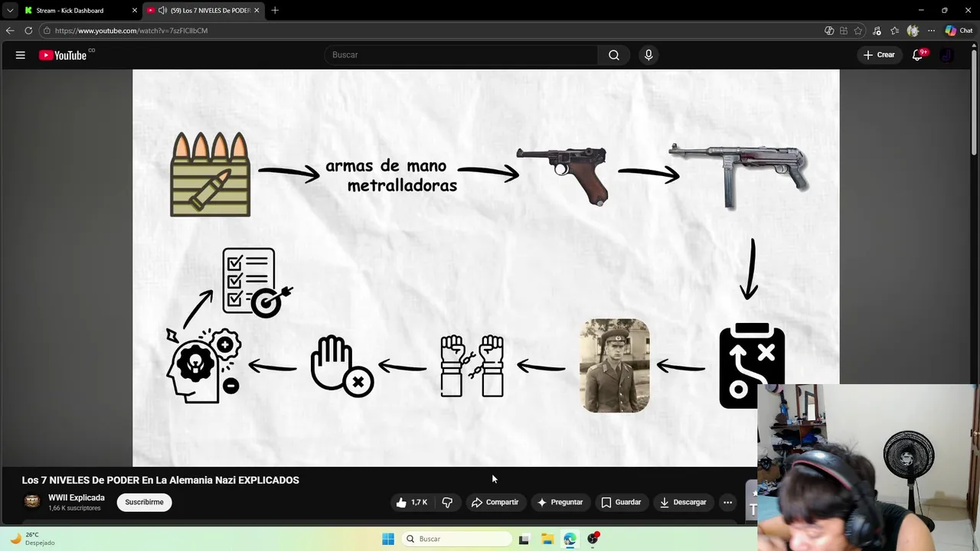Open the weather widget showing 26°C

pyautogui.click(x=32, y=539)
